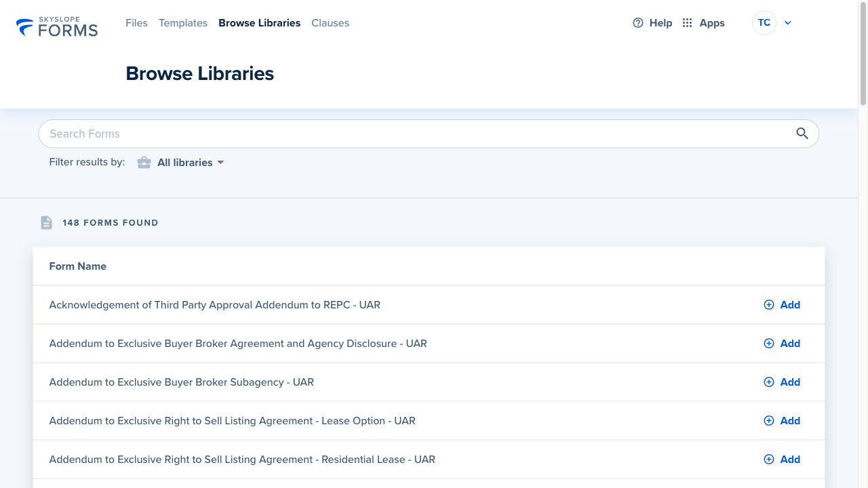Open the account menu chevron

pos(787,23)
